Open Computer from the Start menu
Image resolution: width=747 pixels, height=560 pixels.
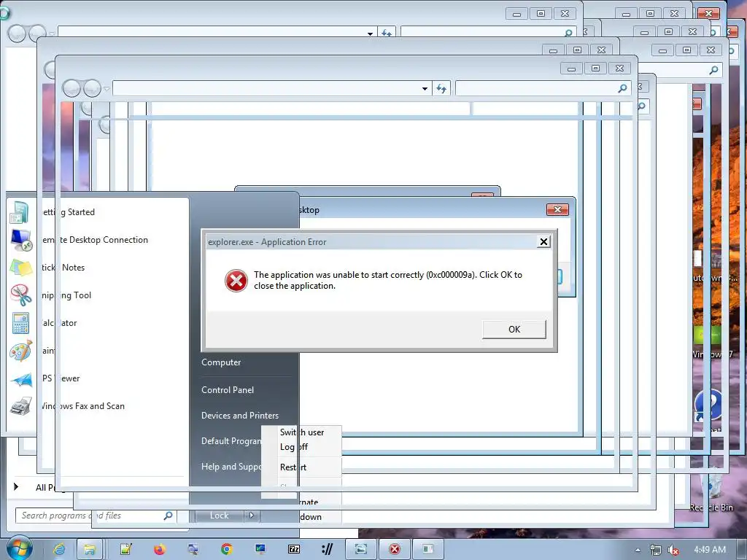click(x=221, y=362)
